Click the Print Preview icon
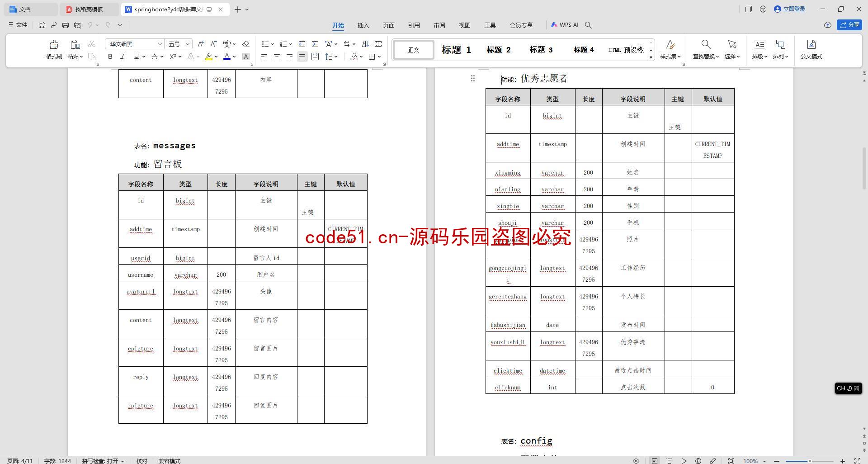Image resolution: width=868 pixels, height=464 pixels. [x=77, y=25]
